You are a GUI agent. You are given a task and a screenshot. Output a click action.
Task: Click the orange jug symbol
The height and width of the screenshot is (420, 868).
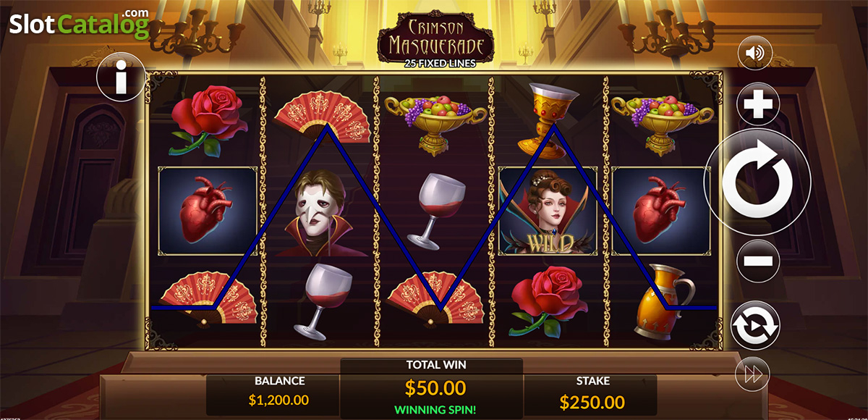(660, 301)
